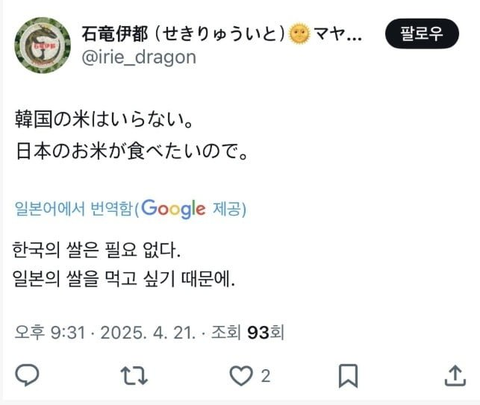Click the sun emoji in display name

pos(299,34)
